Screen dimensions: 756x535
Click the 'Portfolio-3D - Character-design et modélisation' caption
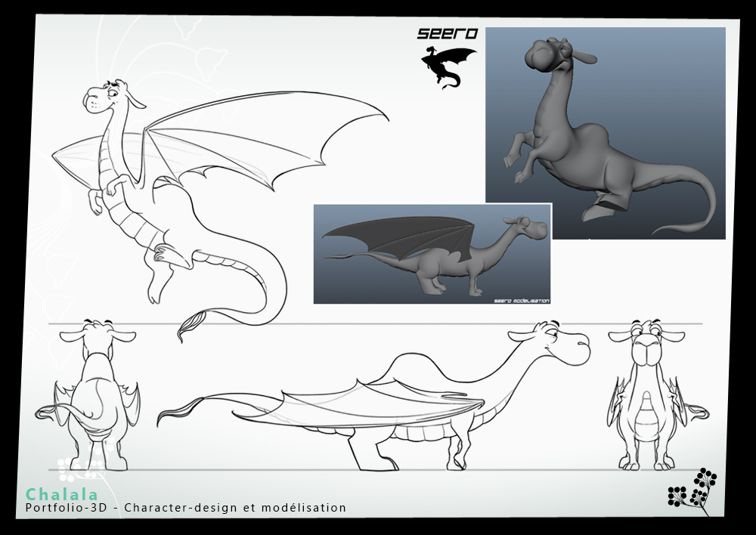pos(185,509)
